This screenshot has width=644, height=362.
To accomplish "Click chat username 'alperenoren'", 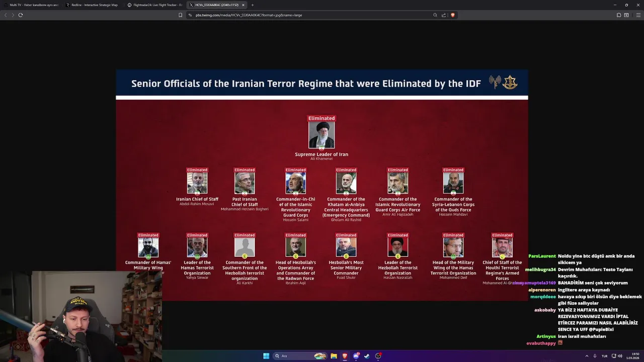I will pos(542,290).
